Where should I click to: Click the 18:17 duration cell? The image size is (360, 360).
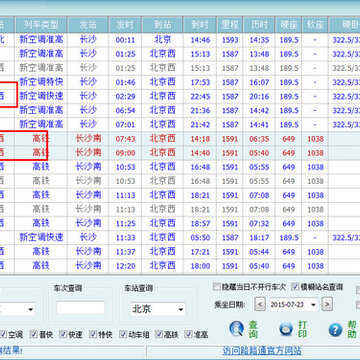(259, 238)
